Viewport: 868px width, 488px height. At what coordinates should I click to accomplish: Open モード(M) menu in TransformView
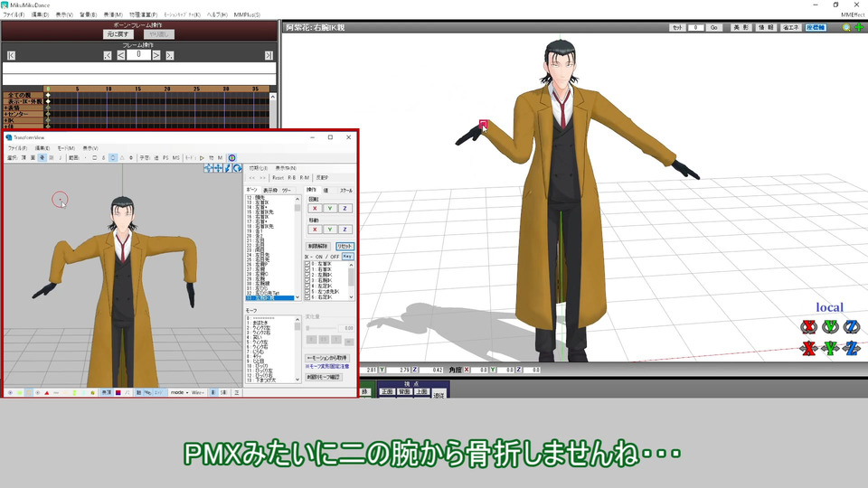coord(66,148)
